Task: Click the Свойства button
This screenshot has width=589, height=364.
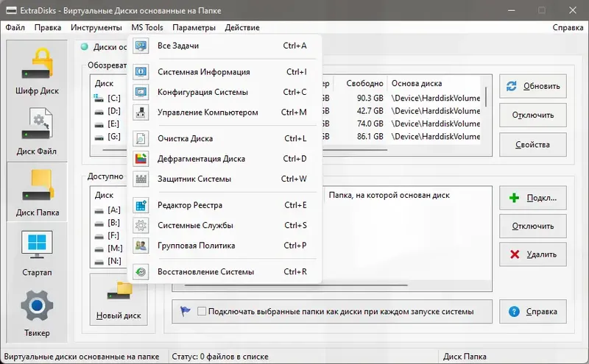Action: click(532, 144)
